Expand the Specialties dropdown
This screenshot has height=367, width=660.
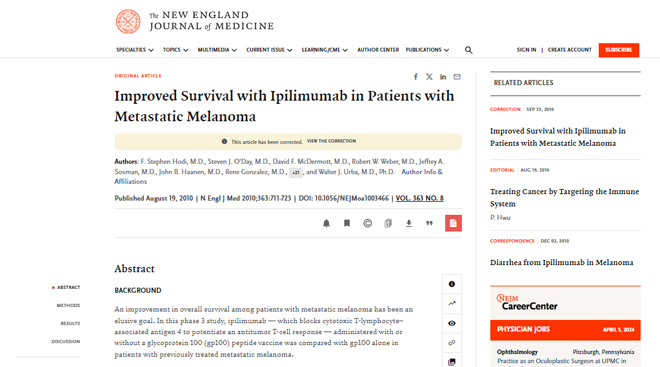pyautogui.click(x=135, y=50)
